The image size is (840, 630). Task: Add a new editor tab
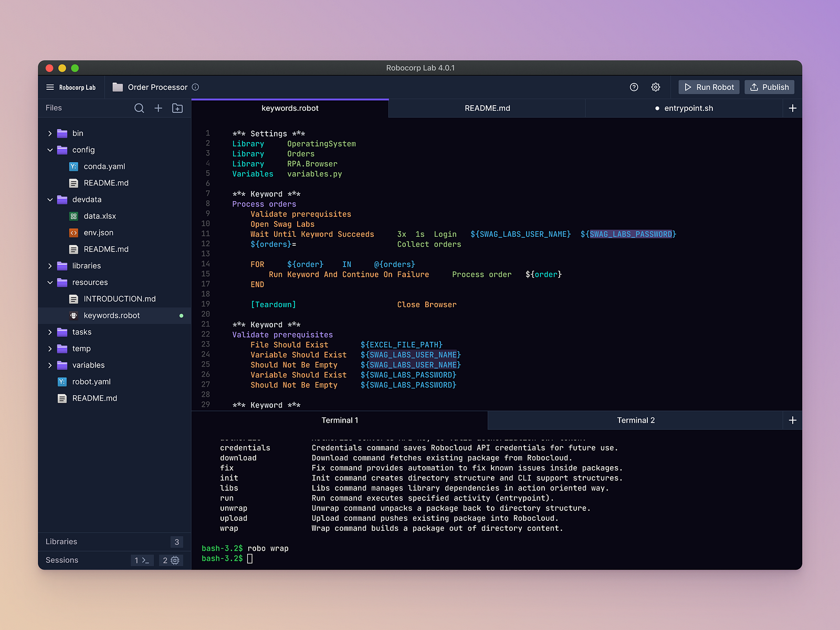pos(792,108)
